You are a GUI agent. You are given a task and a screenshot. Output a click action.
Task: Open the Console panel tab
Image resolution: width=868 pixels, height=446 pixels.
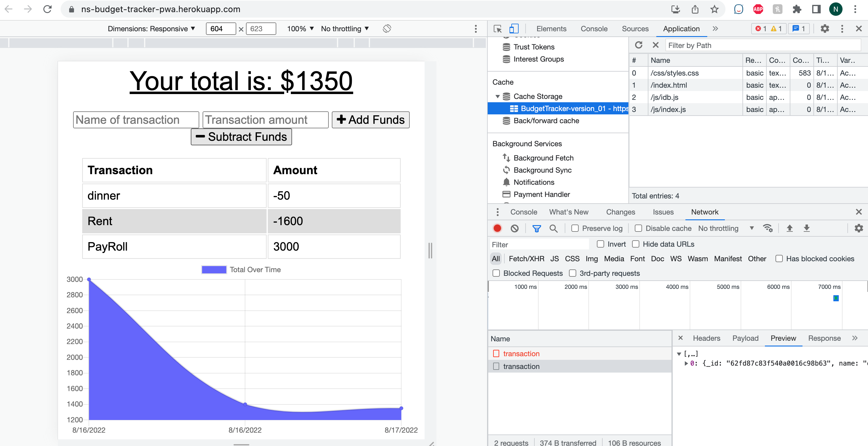594,29
